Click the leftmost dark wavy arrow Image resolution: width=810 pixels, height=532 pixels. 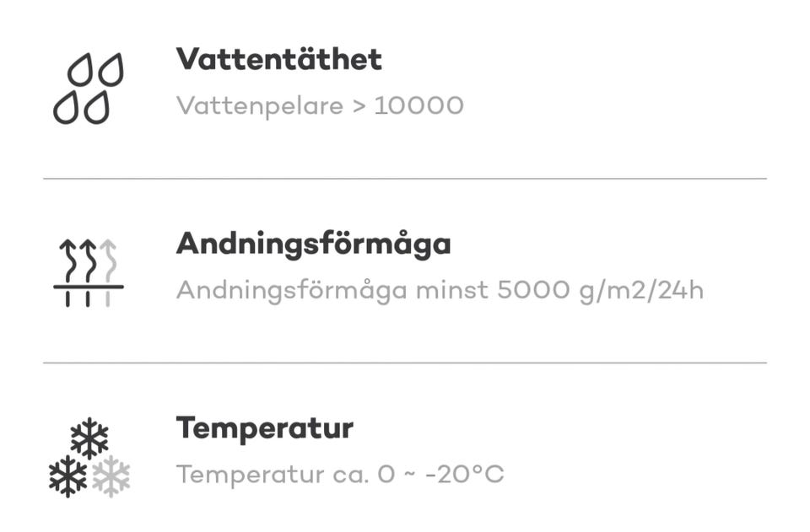tap(67, 263)
